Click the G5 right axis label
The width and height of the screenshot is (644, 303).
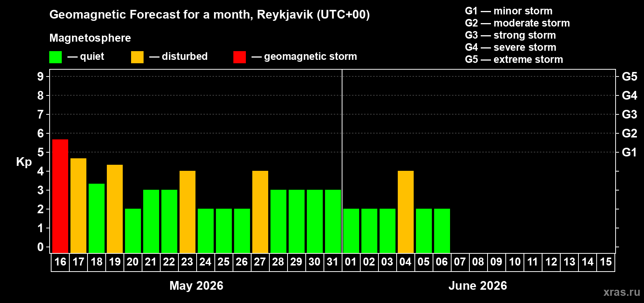tap(630, 77)
